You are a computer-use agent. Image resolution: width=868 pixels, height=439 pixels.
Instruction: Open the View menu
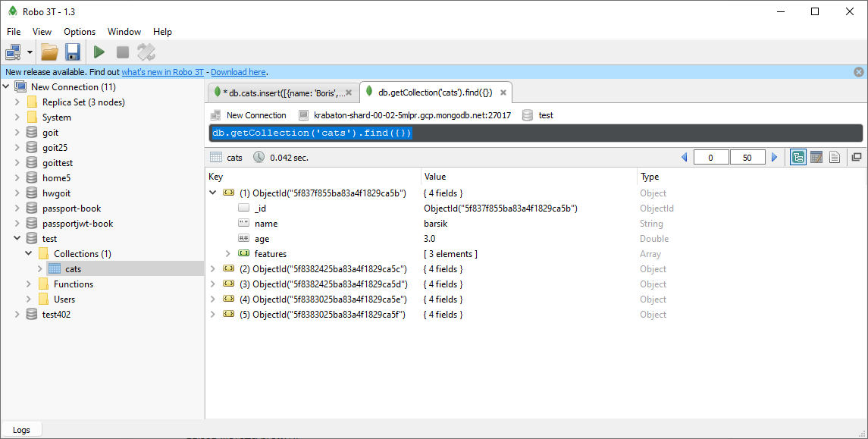(x=42, y=32)
